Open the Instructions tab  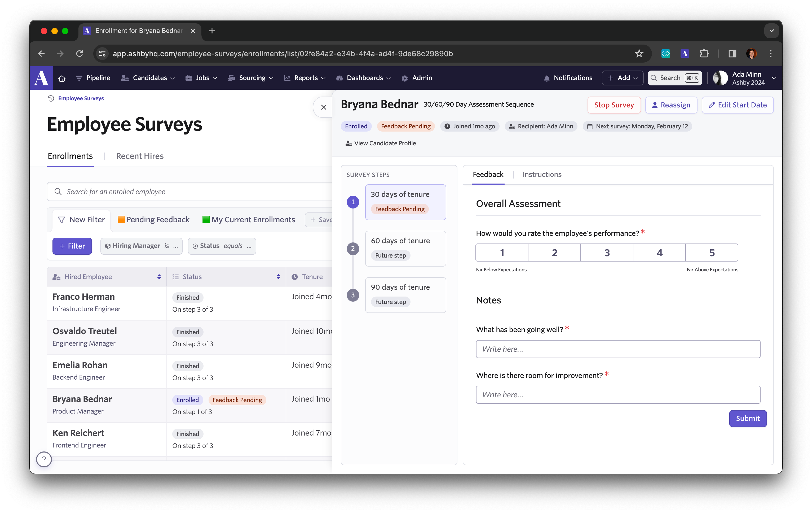[x=542, y=175]
